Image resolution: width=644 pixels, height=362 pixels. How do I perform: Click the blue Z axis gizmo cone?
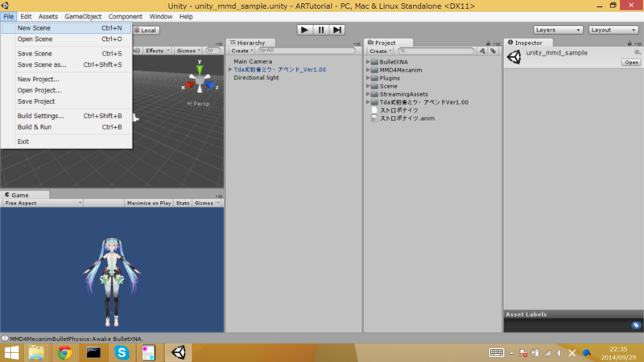click(x=210, y=85)
